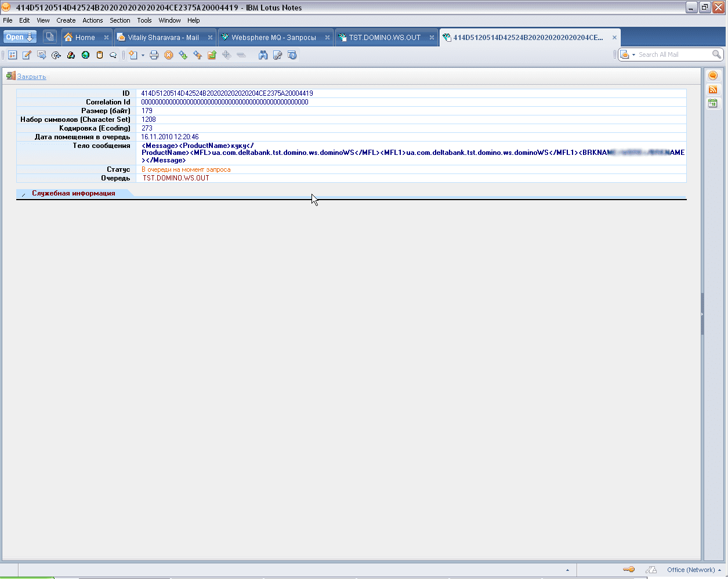Open the day-at-a-glance calendar sidebar icon

(x=713, y=103)
